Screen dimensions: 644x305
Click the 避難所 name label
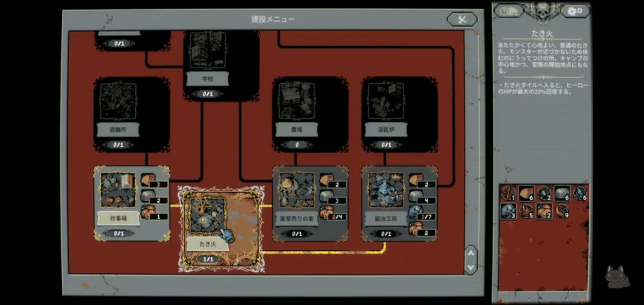119,129
